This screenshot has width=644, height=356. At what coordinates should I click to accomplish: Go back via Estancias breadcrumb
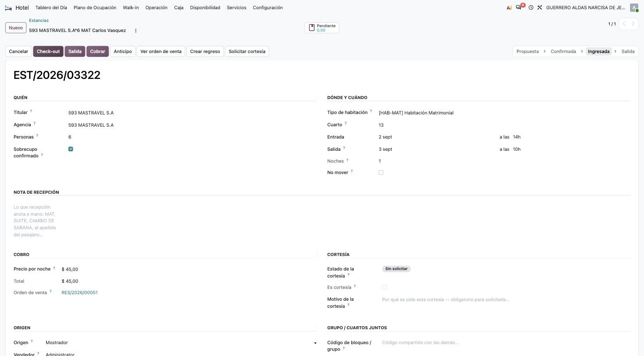pos(39,21)
